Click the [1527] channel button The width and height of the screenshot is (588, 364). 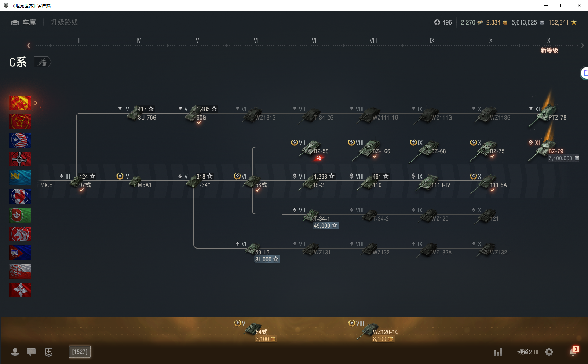pos(80,352)
